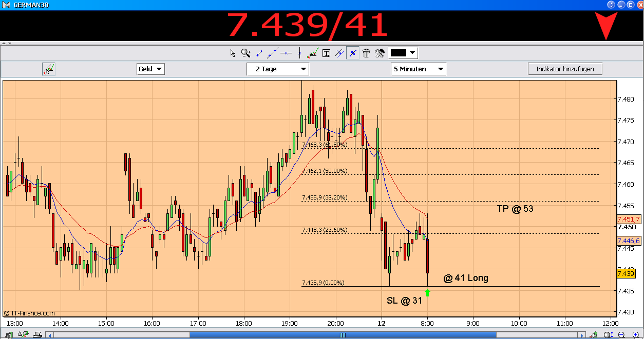Select the arrow pointer tool
This screenshot has height=339, width=644.
[x=233, y=52]
